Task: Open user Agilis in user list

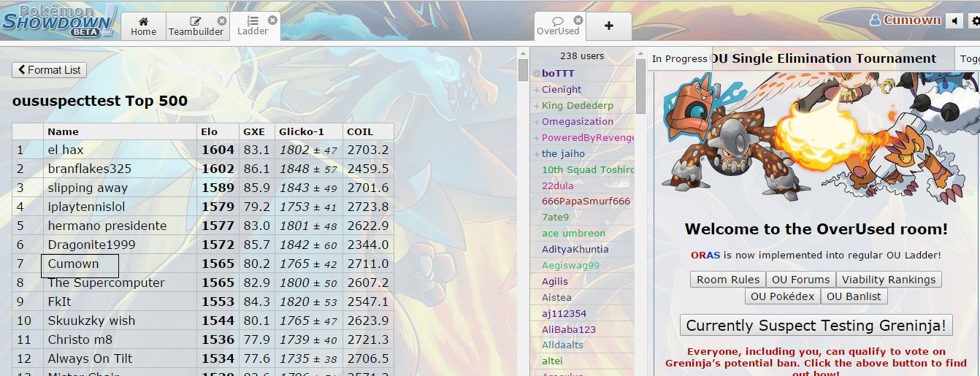Action: point(555,282)
